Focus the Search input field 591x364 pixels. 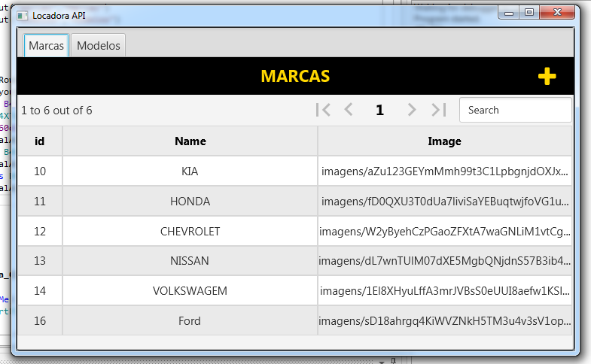pyautogui.click(x=515, y=110)
